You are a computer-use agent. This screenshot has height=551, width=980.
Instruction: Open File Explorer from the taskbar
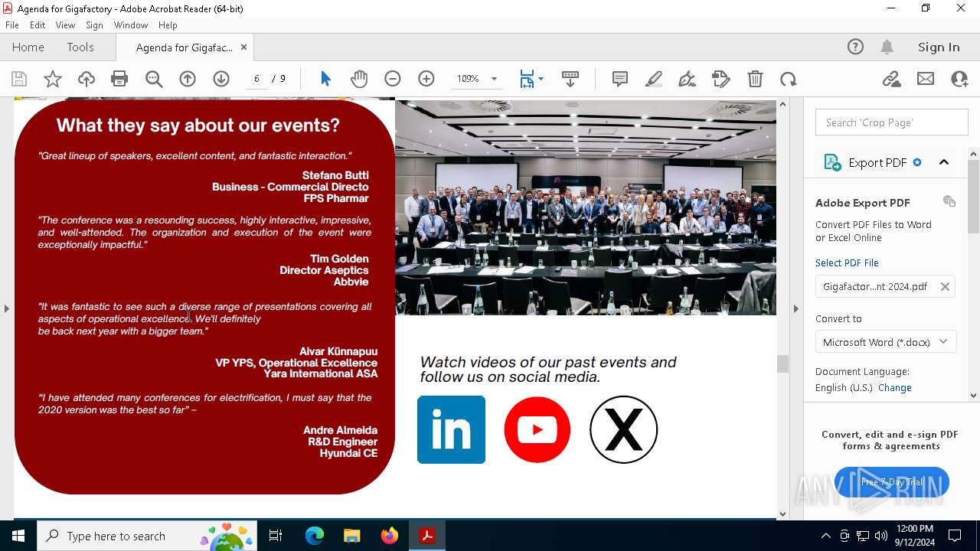[x=352, y=536]
